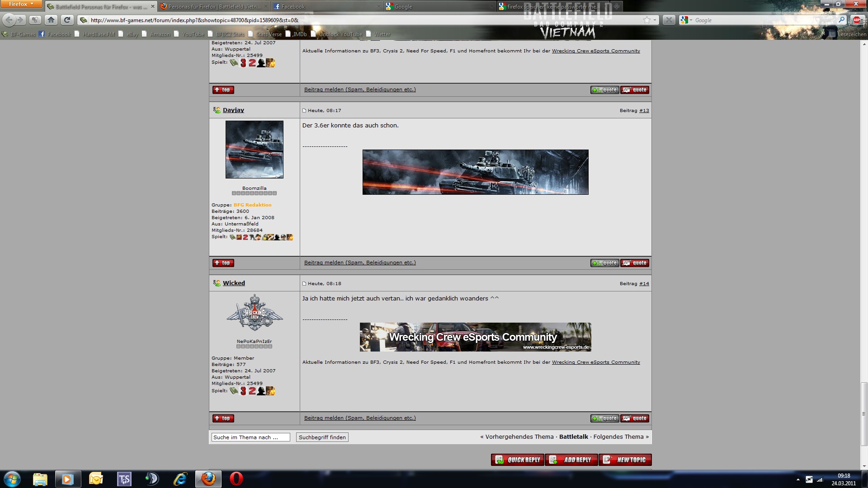Screen dimensions: 868x488
Task: Open the Beitrag #14 permalink
Action: [644, 283]
